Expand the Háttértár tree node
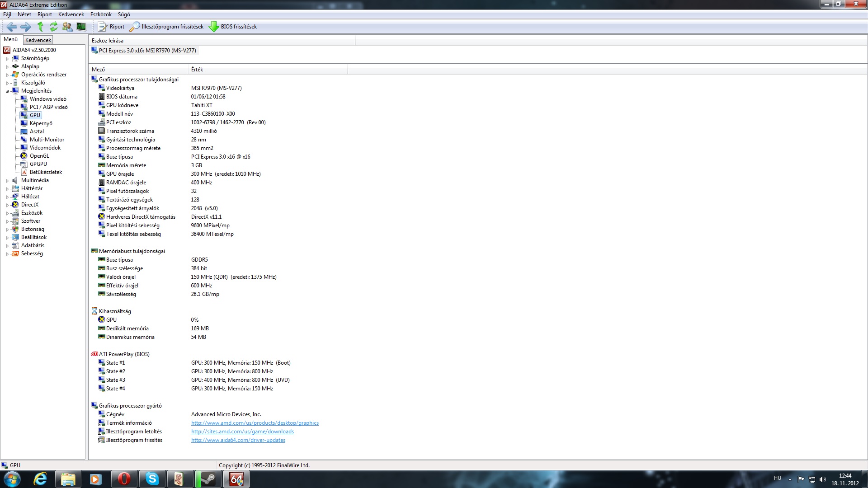Image resolution: width=868 pixels, height=488 pixels. point(7,189)
